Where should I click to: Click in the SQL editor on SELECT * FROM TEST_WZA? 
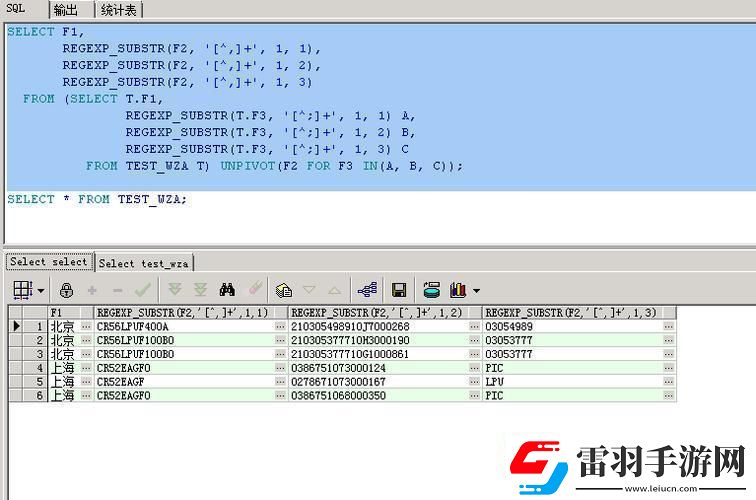coord(97,199)
